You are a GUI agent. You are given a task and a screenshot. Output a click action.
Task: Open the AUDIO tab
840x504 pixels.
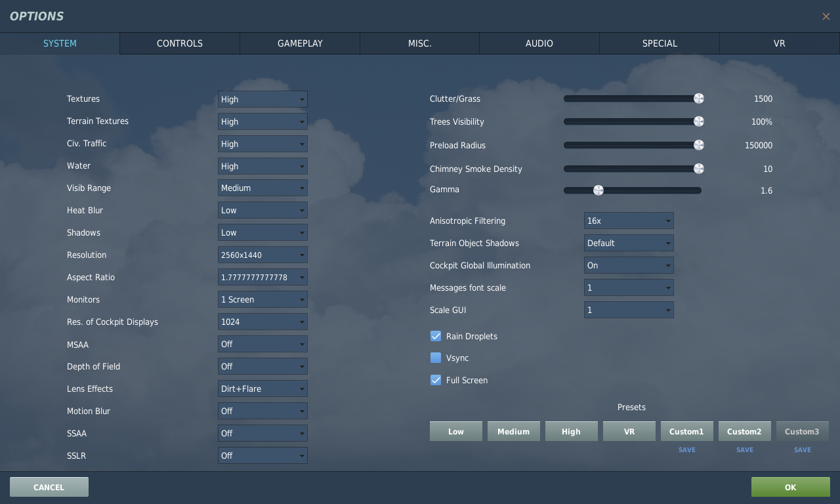point(539,43)
